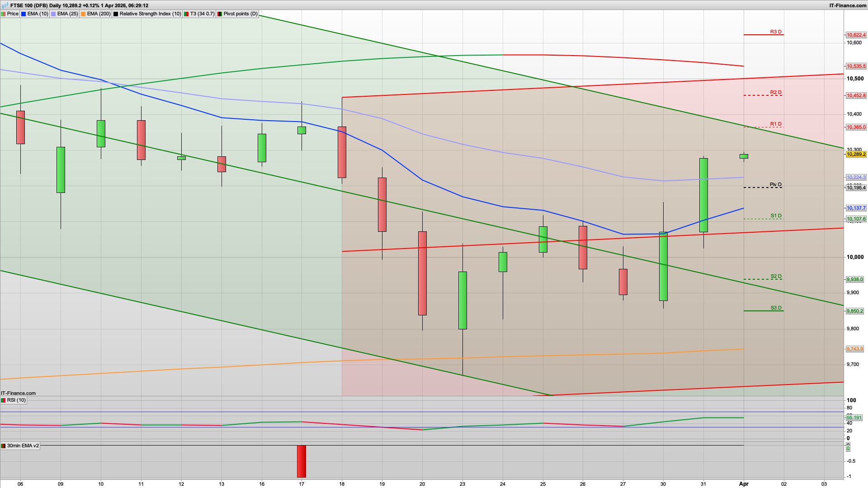Image resolution: width=868 pixels, height=488 pixels.
Task: Open the EMA (25) indicator label
Action: (x=67, y=14)
